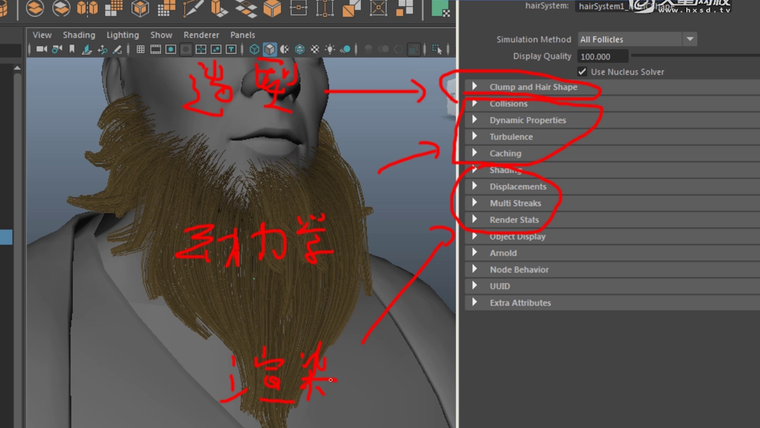Expand Clump and Hair Shape section

475,87
